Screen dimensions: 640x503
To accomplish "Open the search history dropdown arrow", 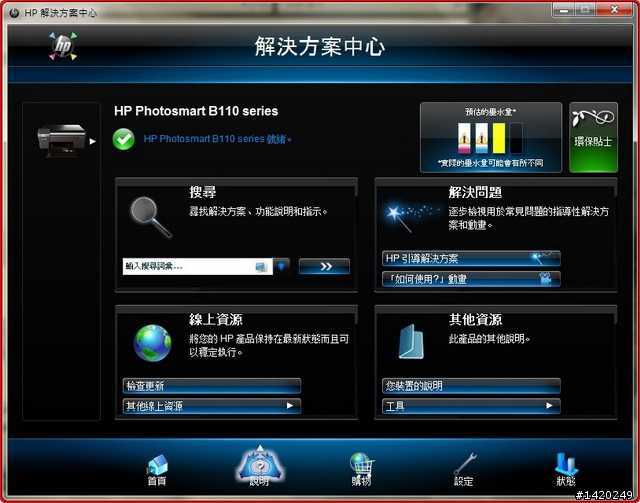I will coord(282,267).
